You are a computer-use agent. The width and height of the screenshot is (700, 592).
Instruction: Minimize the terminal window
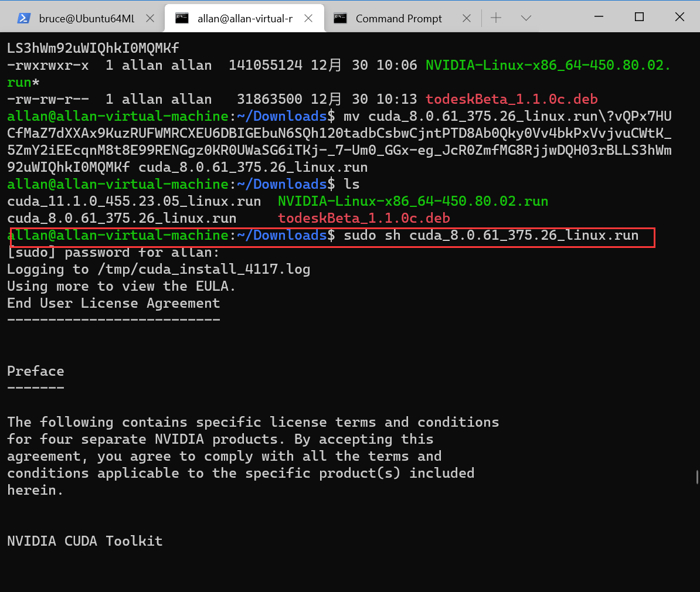click(x=599, y=17)
